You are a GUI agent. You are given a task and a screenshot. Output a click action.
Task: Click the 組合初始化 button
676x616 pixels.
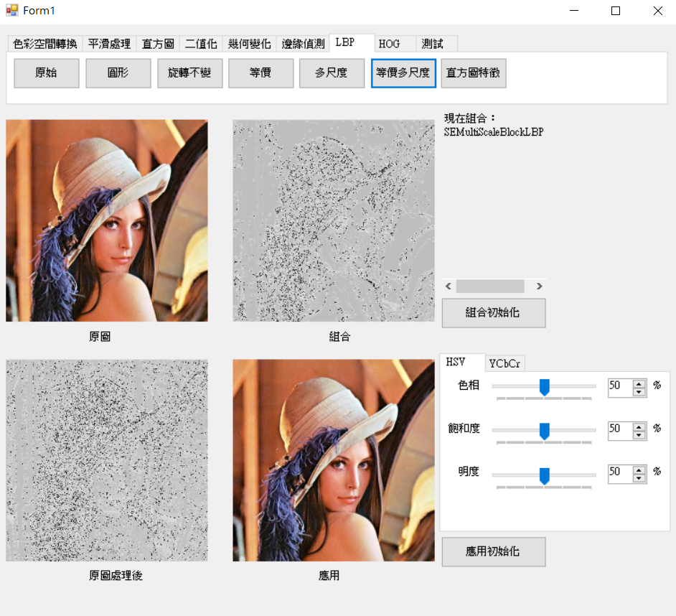pos(494,313)
